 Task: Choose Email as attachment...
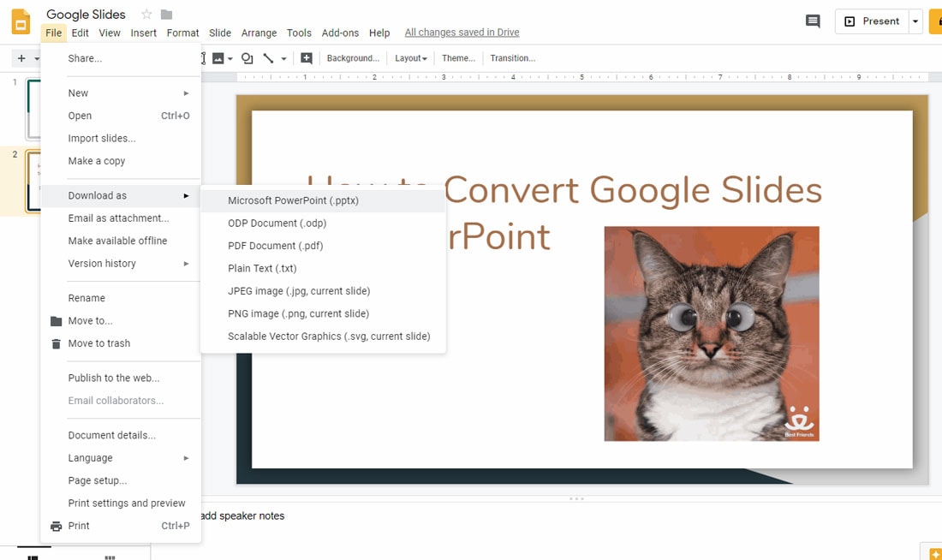click(121, 218)
